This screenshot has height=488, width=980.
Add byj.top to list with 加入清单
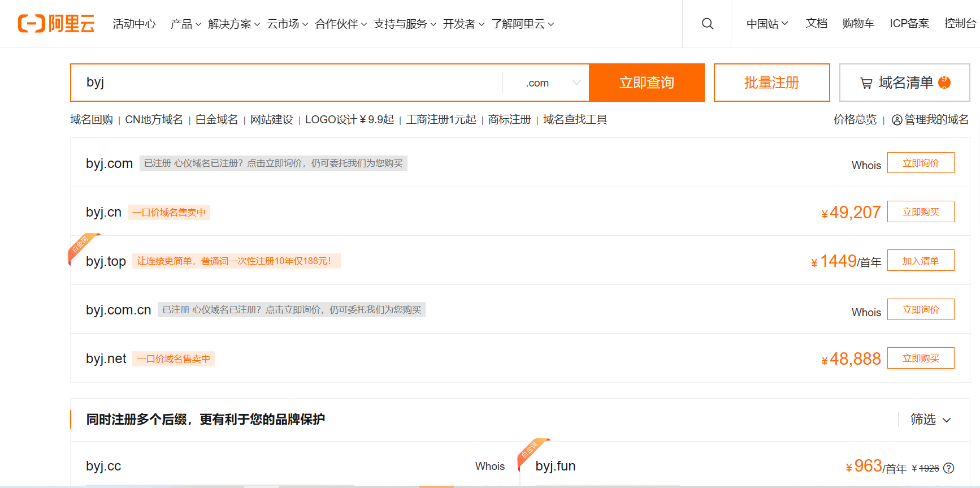click(920, 261)
